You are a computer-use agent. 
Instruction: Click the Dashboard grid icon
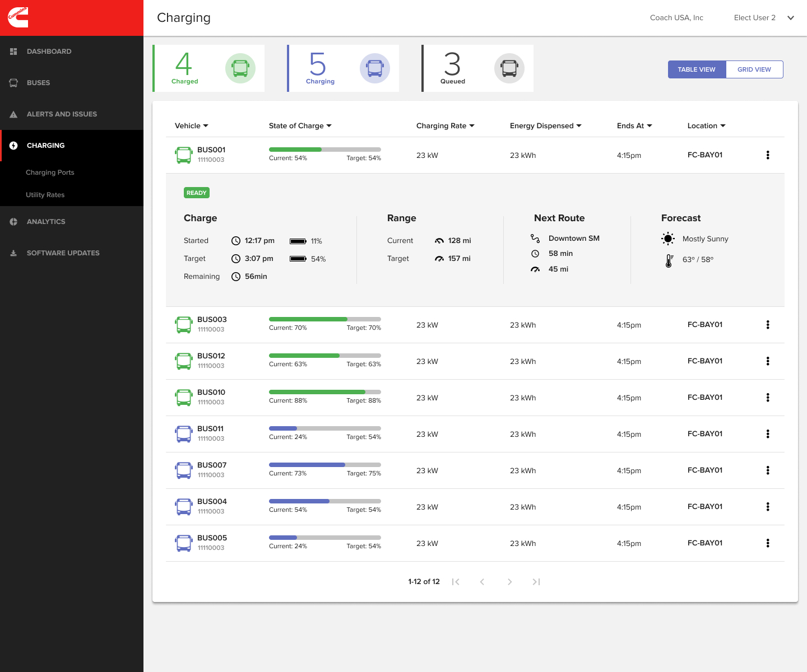pyautogui.click(x=13, y=52)
